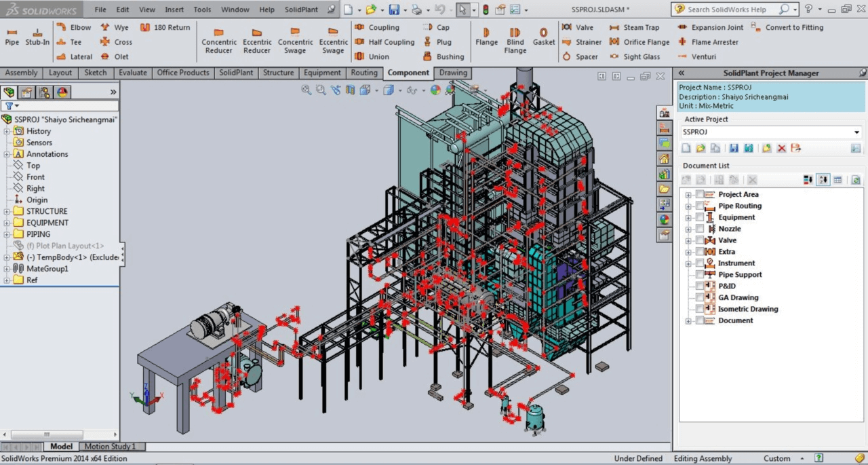
Task: Switch to the Routing tab
Action: tap(364, 73)
